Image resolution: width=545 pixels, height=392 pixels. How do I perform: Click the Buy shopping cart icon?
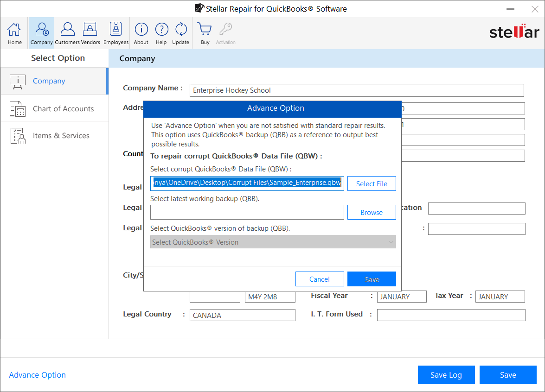coord(205,33)
